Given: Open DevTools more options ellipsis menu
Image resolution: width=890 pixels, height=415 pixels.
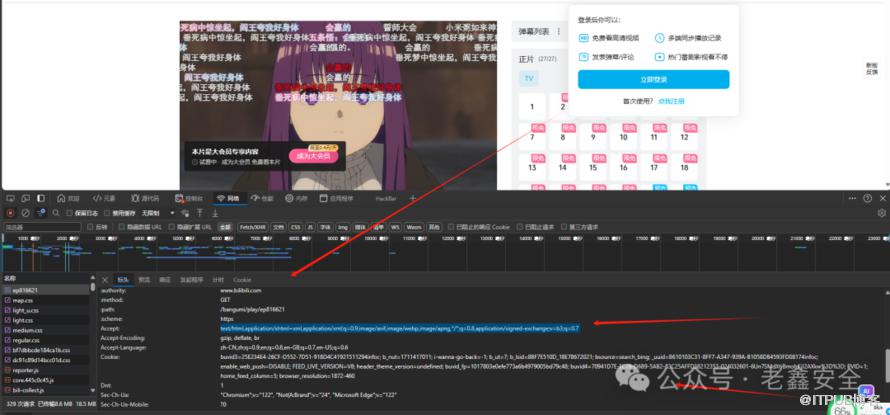Looking at the screenshot, I should [x=853, y=198].
